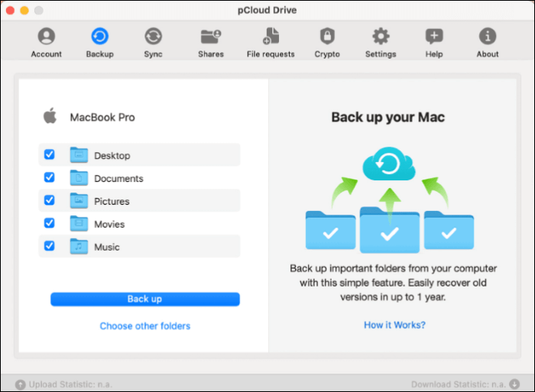Uncheck the Movies folder checkbox
This screenshot has height=392, width=535.
[50, 223]
